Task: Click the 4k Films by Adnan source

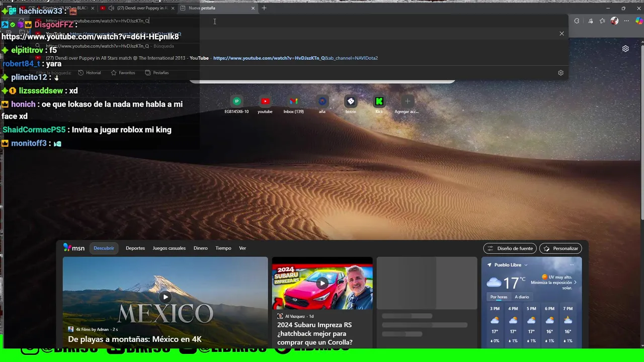Action: point(92,329)
